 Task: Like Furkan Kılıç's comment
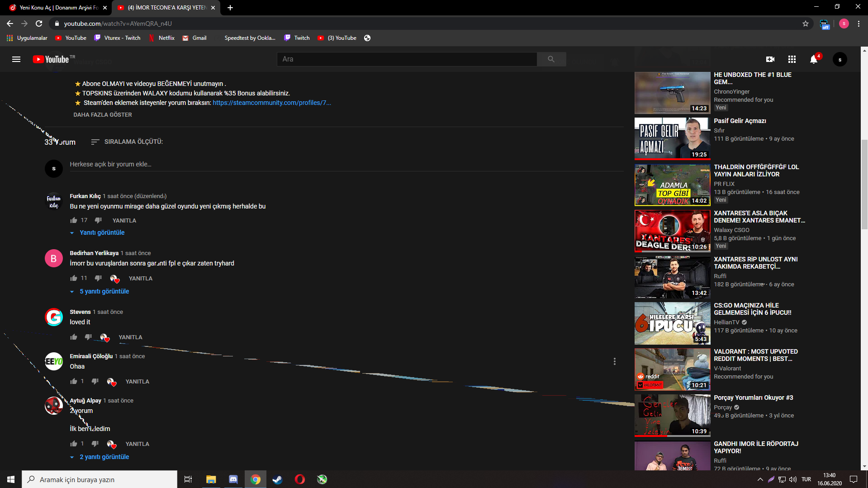(x=74, y=220)
